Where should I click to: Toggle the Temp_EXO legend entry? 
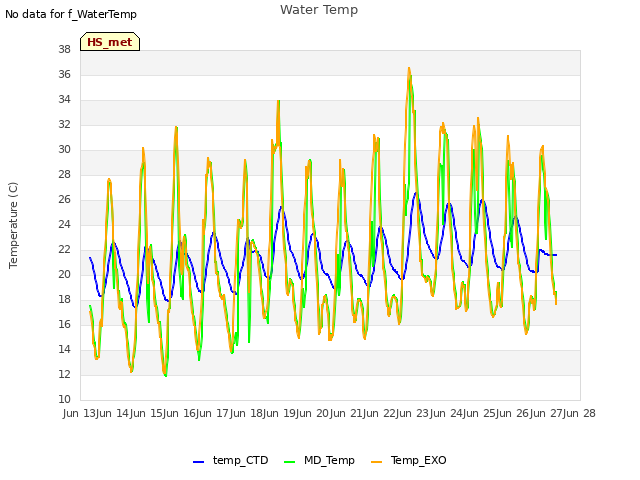pyautogui.click(x=409, y=460)
